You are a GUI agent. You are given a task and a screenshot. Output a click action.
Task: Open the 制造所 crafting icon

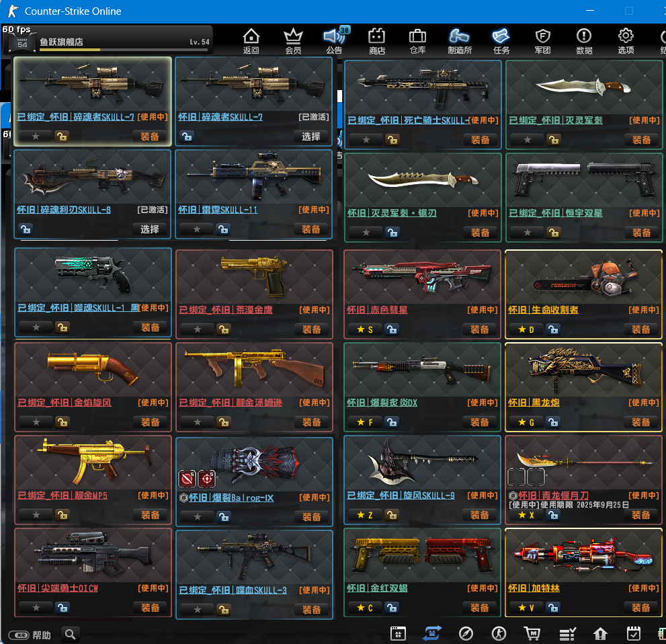[460, 41]
